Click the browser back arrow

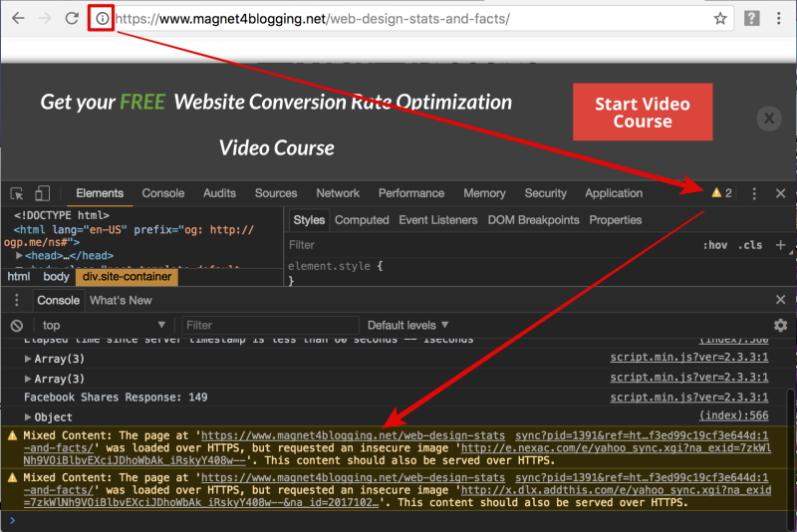pos(18,18)
